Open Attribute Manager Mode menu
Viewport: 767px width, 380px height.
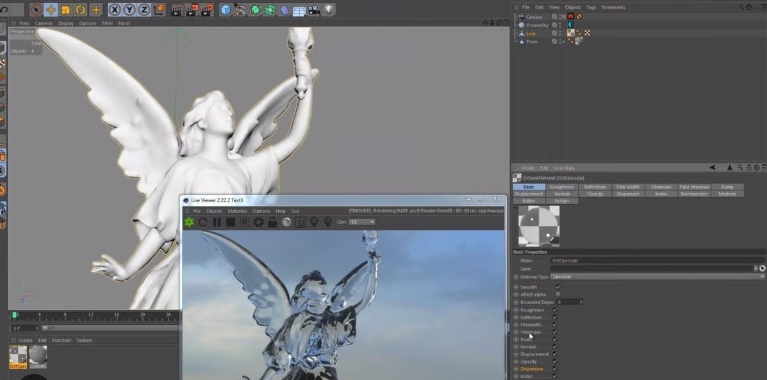[x=528, y=168]
